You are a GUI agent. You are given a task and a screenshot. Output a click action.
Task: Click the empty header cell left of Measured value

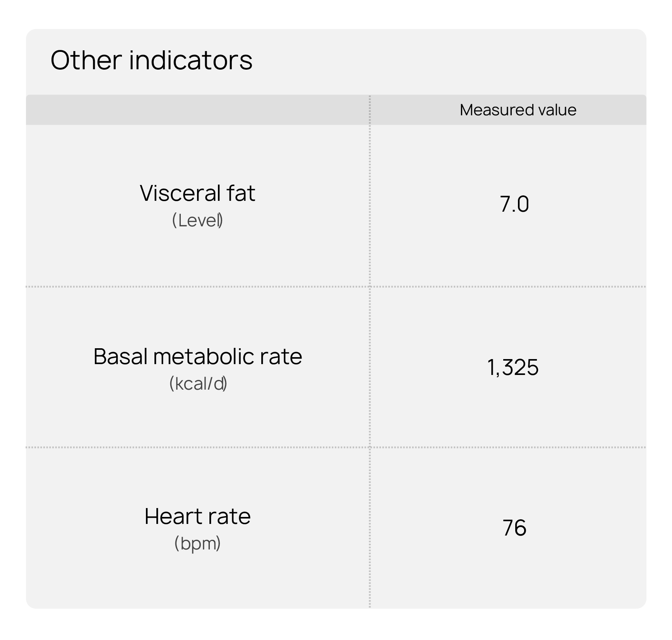[x=198, y=110]
